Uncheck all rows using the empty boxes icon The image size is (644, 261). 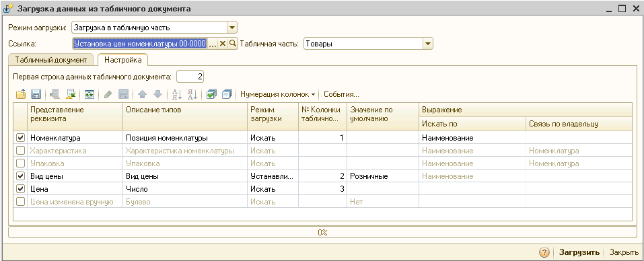pyautogui.click(x=227, y=94)
